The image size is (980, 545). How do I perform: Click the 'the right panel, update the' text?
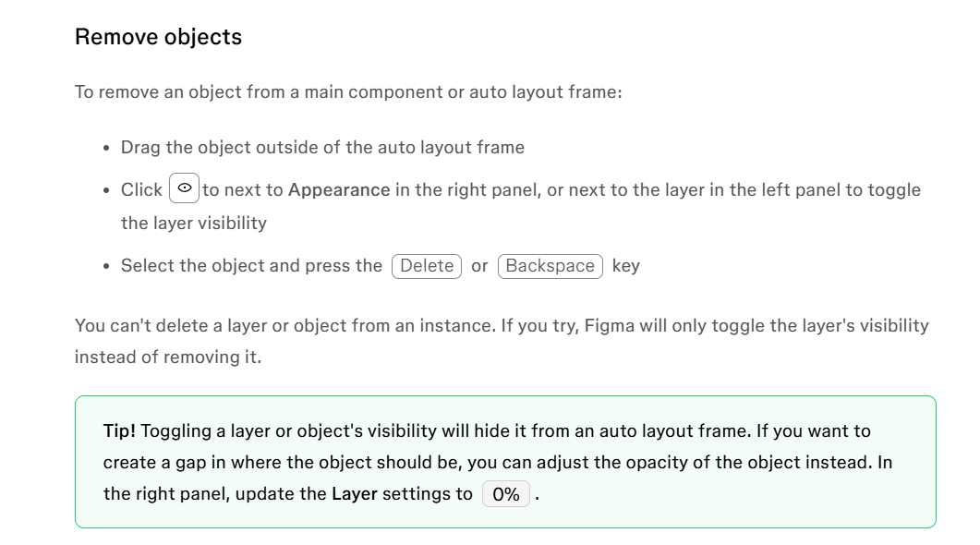point(215,494)
